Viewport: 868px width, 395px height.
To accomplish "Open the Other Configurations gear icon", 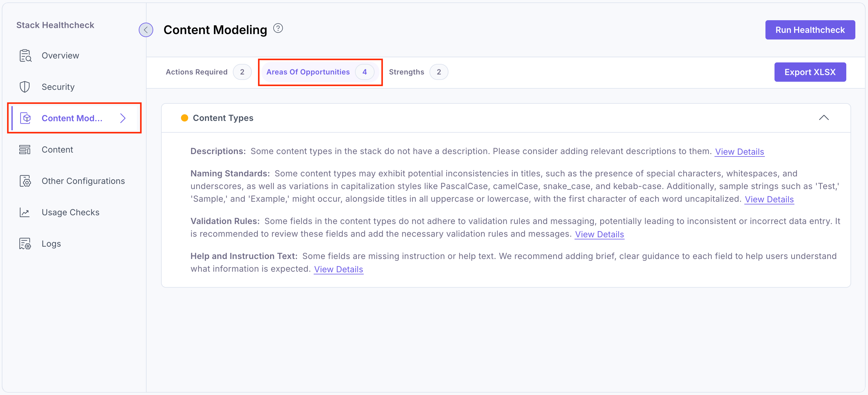I will coord(25,181).
